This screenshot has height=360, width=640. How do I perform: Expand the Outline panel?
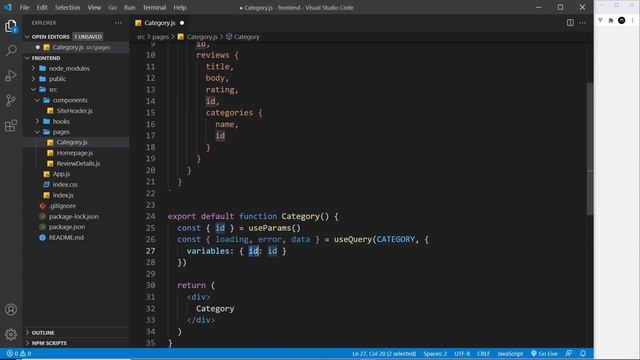(43, 333)
